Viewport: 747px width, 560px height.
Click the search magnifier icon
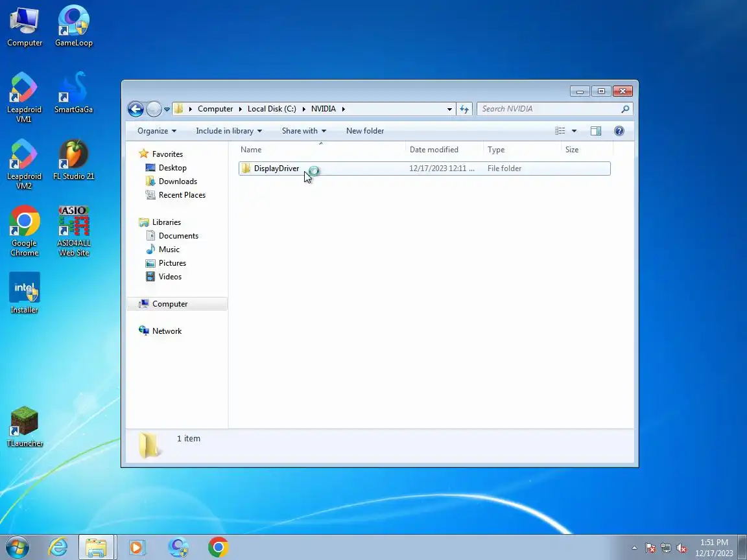[x=625, y=109]
